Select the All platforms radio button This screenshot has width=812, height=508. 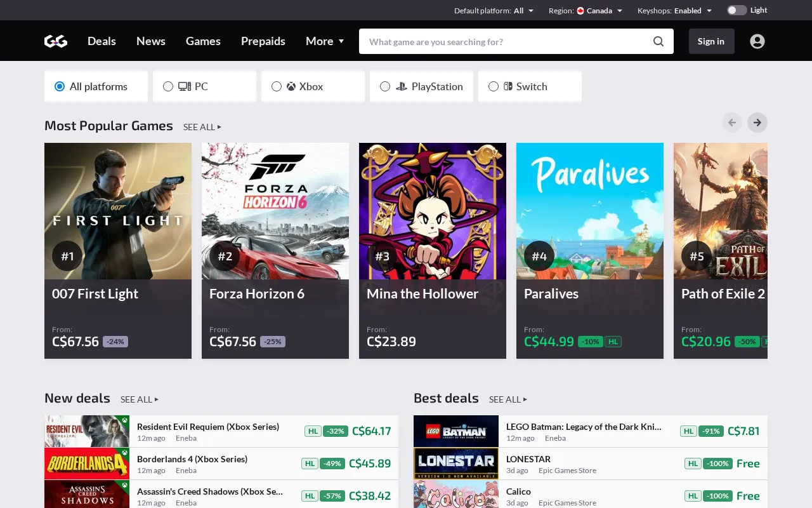[x=60, y=86]
